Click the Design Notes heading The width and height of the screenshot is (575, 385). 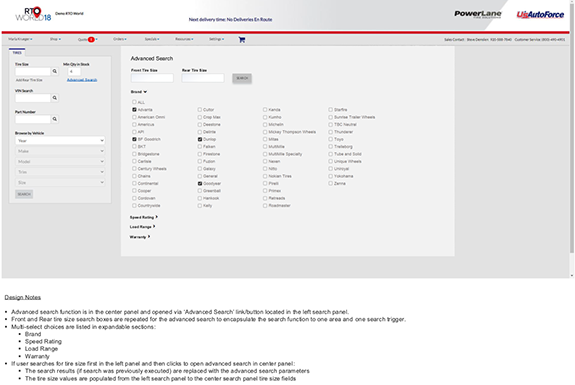[x=23, y=297]
